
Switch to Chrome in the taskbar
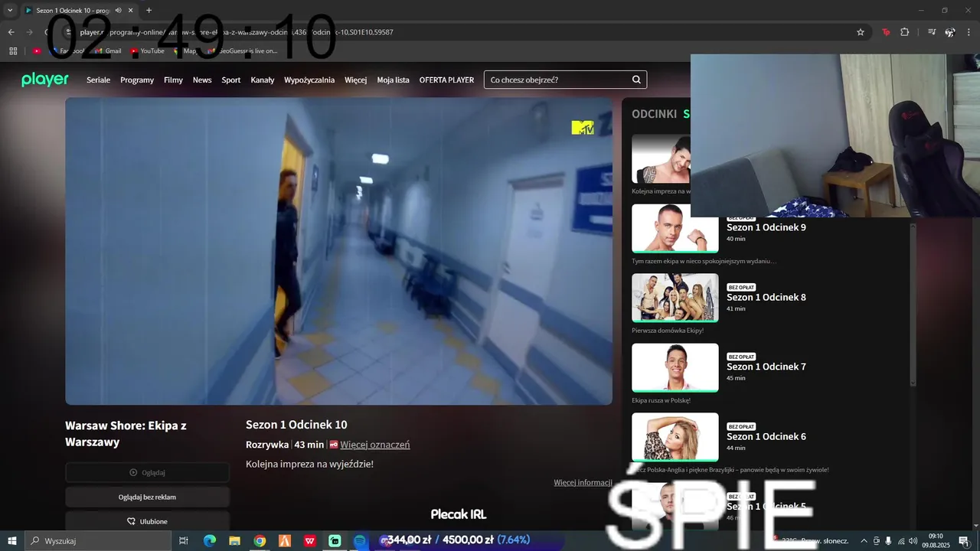(260, 540)
